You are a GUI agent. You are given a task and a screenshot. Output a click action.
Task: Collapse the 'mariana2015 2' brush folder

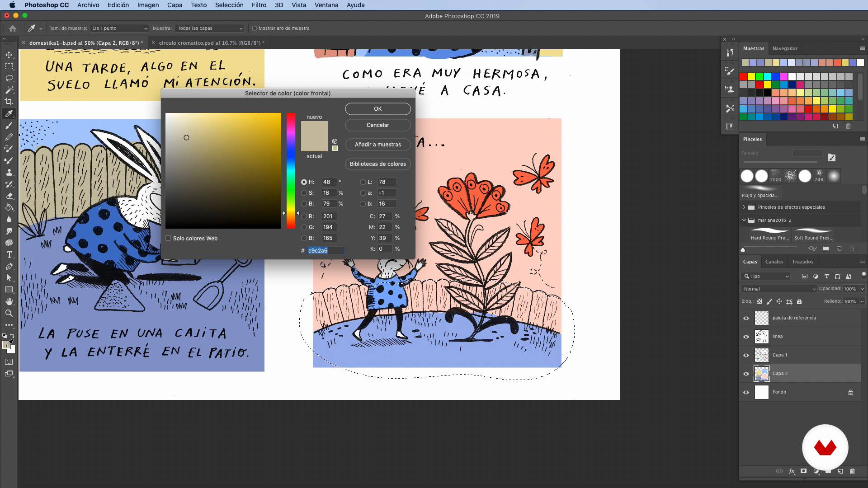click(744, 220)
